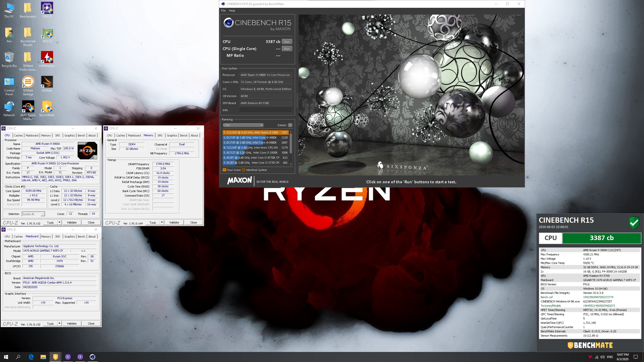This screenshot has height=362, width=644.
Task: Open the Windows Start menu
Action: pyautogui.click(x=6, y=357)
